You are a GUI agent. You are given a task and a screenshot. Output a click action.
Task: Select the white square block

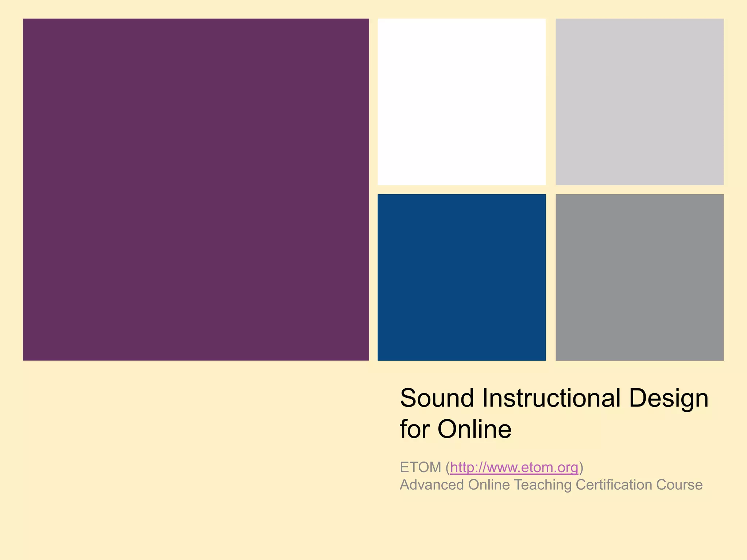coord(461,102)
